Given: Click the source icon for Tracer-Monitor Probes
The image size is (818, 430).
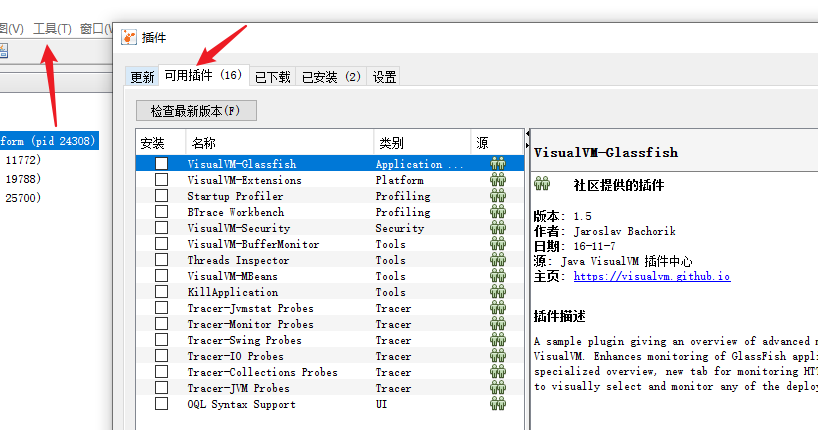Looking at the screenshot, I should [498, 324].
